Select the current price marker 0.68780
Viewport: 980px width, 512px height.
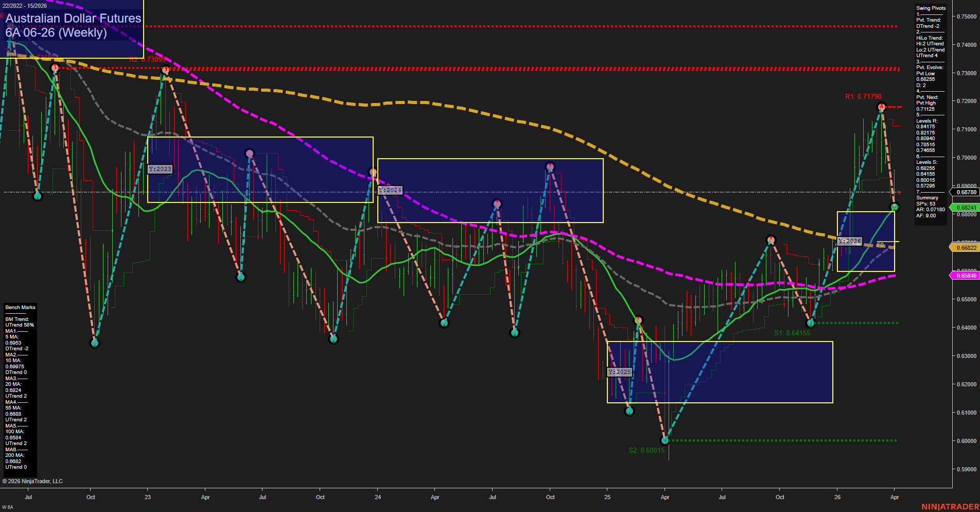966,191
